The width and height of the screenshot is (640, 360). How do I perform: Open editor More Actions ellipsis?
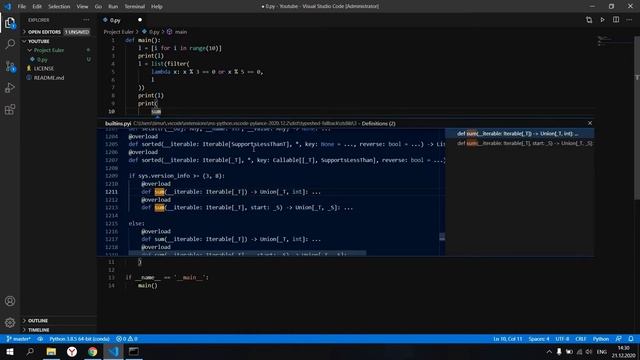(x=629, y=20)
